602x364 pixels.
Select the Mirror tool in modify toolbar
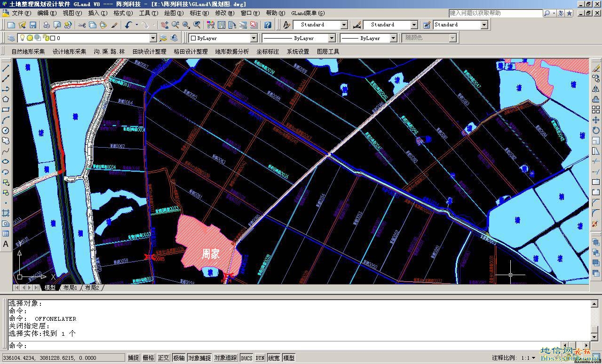[596, 89]
